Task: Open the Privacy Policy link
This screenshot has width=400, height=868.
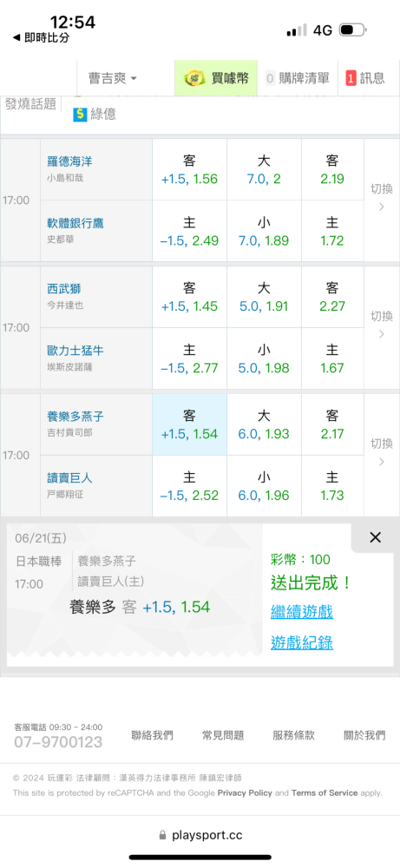Action: click(245, 792)
